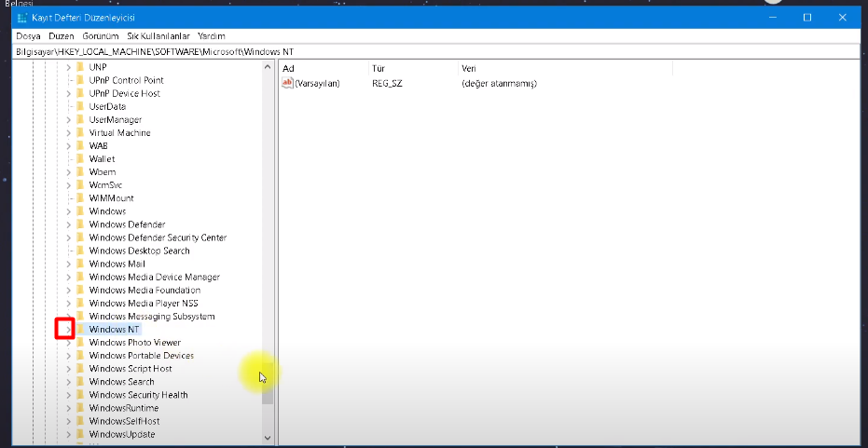Open the Yardım menu
868x448 pixels.
click(212, 36)
